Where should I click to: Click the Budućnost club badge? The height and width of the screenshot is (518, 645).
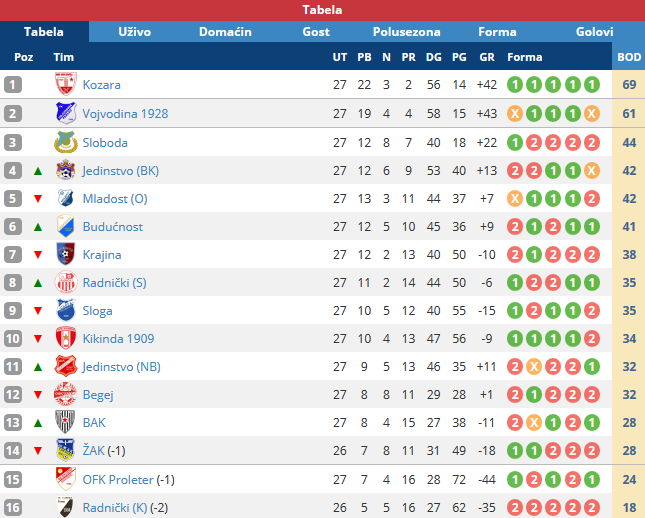click(66, 226)
